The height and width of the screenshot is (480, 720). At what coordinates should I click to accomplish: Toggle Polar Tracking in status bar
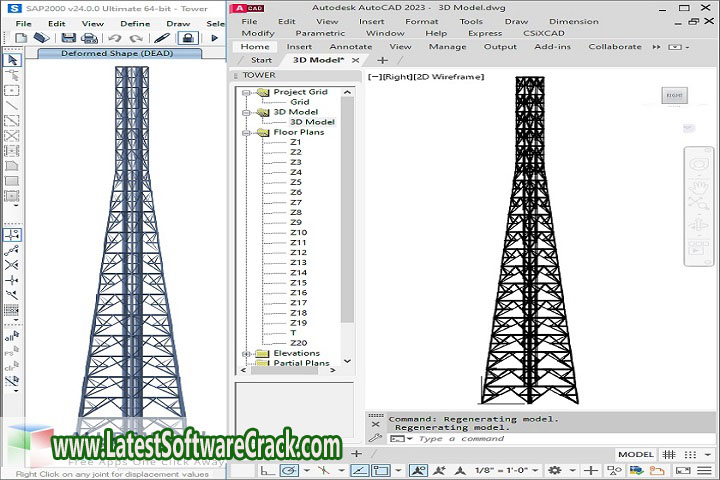tap(290, 470)
